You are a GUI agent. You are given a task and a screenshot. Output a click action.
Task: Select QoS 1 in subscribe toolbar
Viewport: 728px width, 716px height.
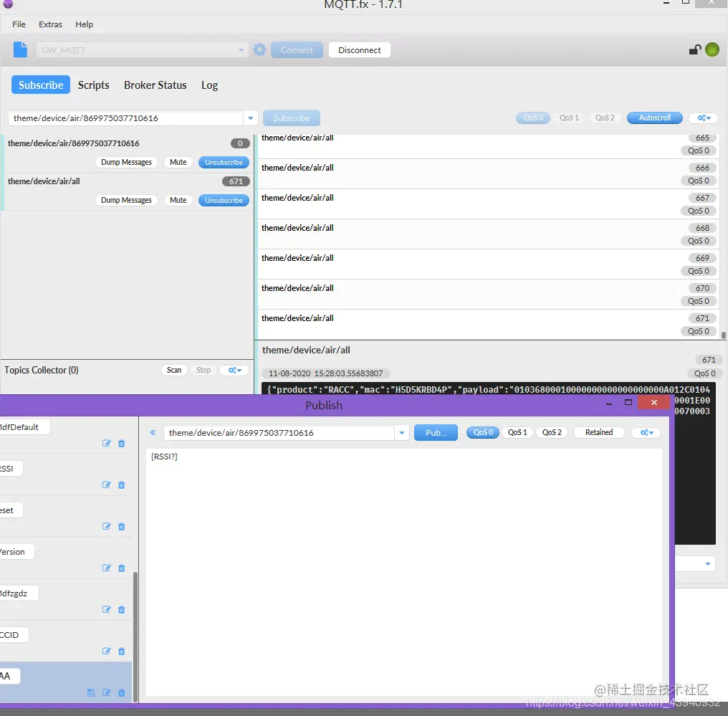click(x=569, y=118)
